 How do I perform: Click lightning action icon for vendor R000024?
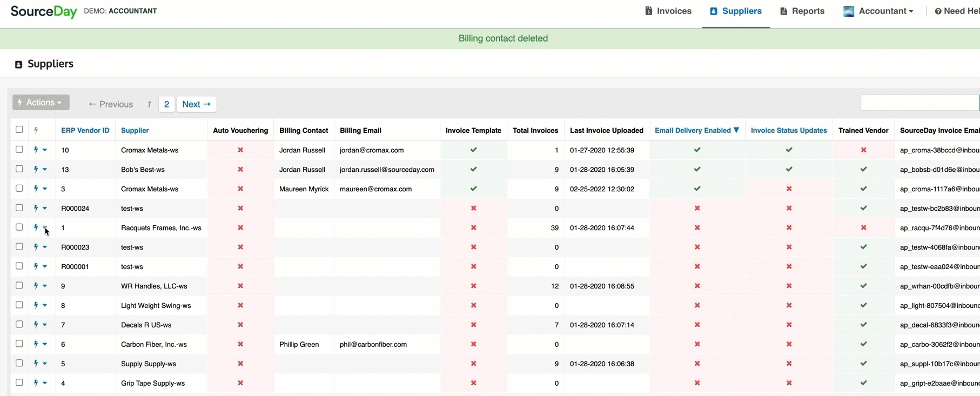36,208
